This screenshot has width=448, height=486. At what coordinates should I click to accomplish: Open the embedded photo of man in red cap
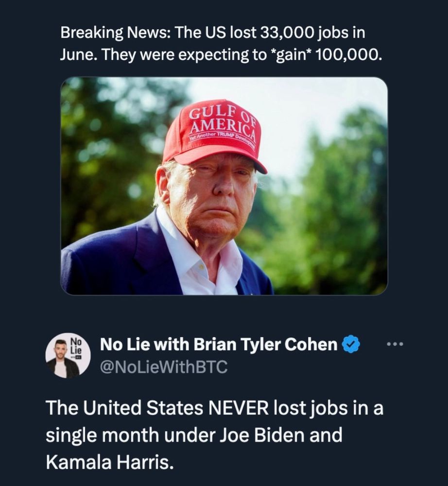(224, 186)
